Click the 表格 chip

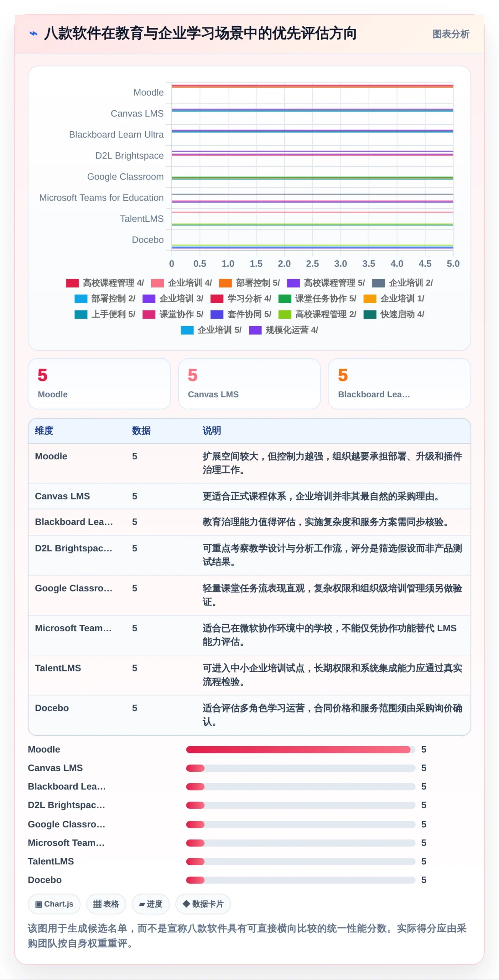(x=106, y=904)
